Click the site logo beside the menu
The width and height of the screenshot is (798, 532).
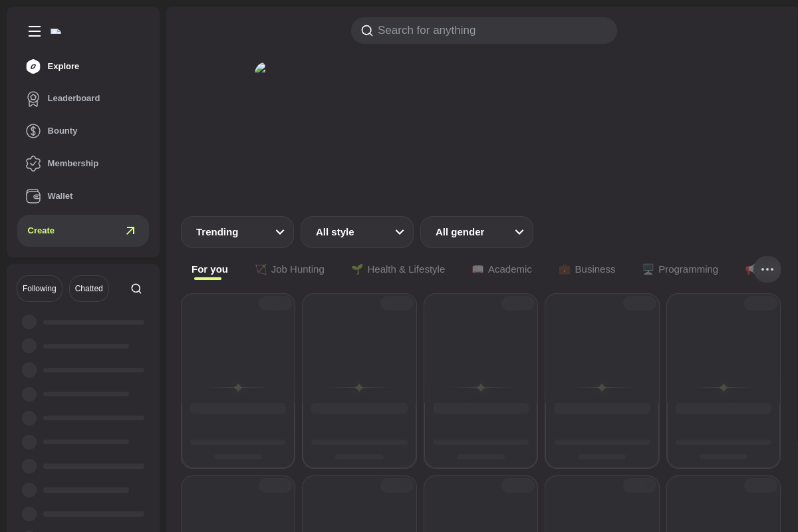pos(56,31)
